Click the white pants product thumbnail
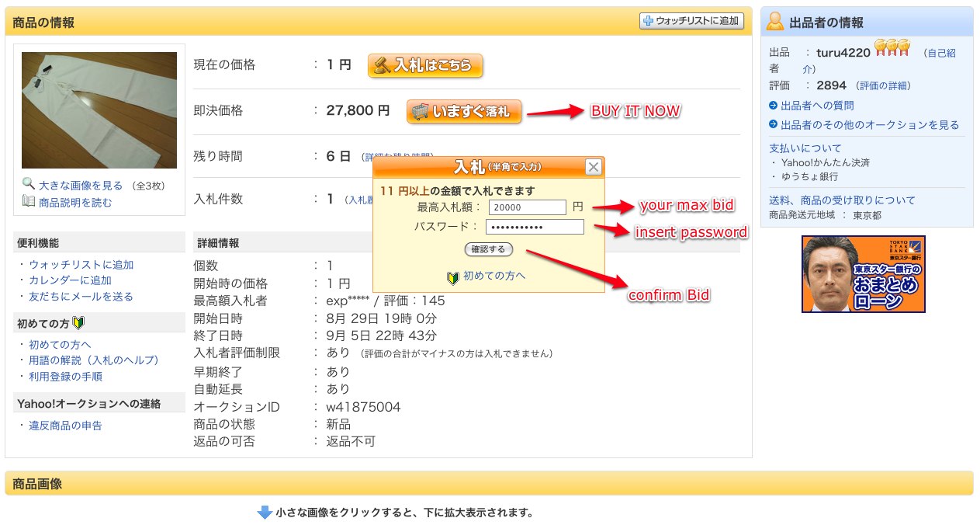The width and height of the screenshot is (980, 525). point(99,110)
